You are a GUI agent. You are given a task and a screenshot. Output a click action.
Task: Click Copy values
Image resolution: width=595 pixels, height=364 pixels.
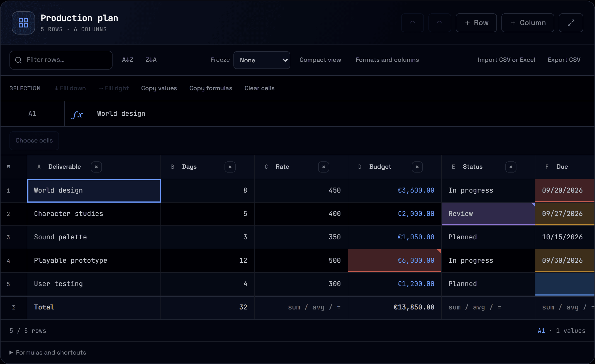[x=159, y=88]
